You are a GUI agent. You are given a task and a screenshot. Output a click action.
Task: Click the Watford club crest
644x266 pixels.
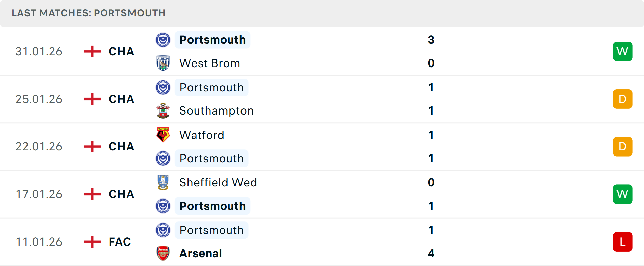[x=163, y=135]
